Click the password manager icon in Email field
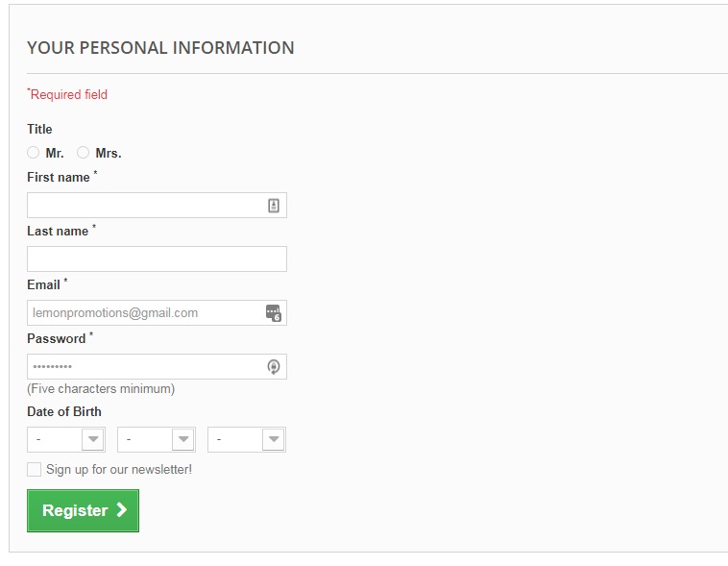Image resolution: width=728 pixels, height=566 pixels. pyautogui.click(x=274, y=313)
